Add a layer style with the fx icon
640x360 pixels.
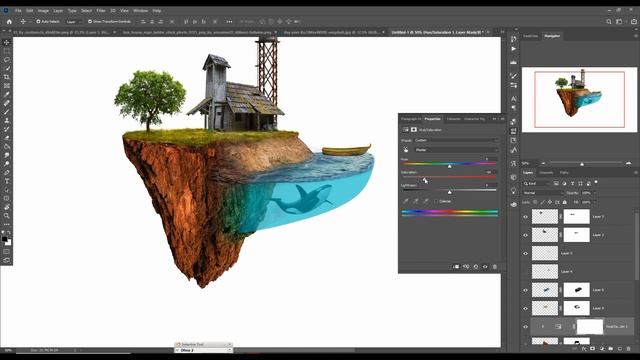[584, 349]
